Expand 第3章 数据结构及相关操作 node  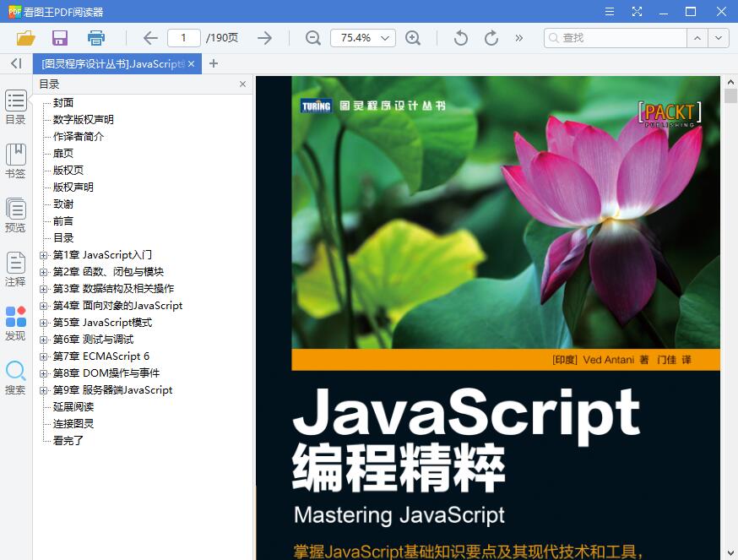tap(43, 289)
